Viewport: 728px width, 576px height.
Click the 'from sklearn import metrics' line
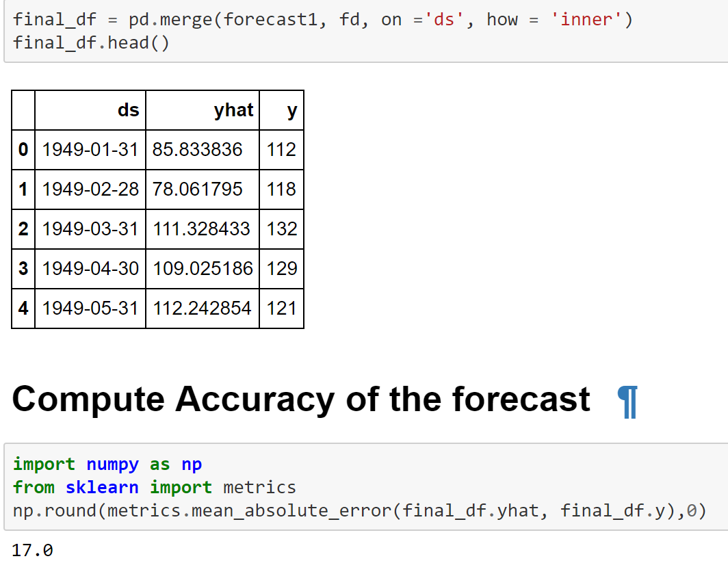tap(155, 488)
